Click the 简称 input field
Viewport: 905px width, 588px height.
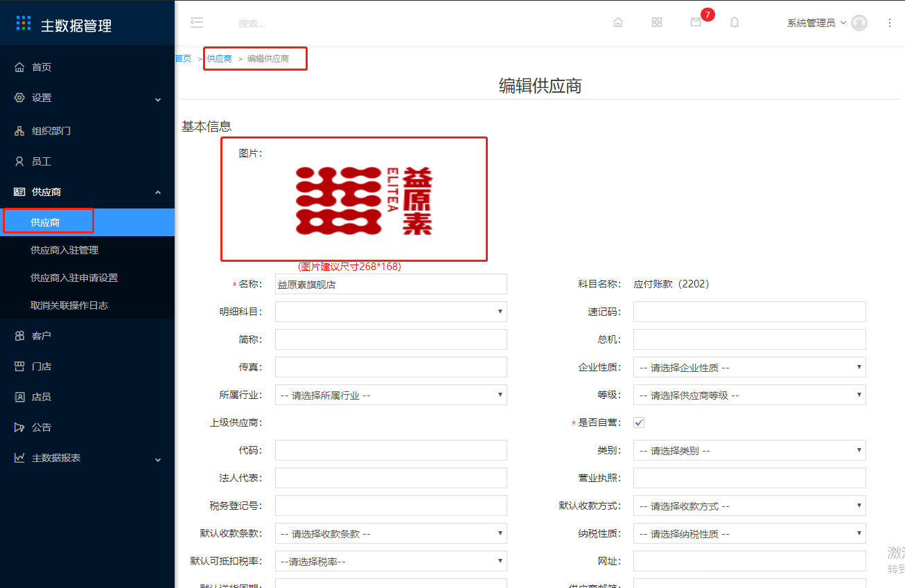pyautogui.click(x=391, y=339)
